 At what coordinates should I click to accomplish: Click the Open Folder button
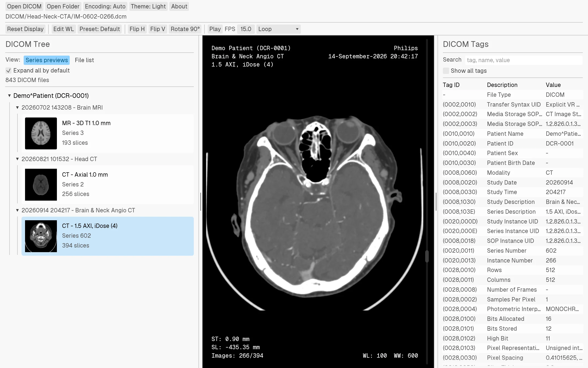(x=63, y=6)
